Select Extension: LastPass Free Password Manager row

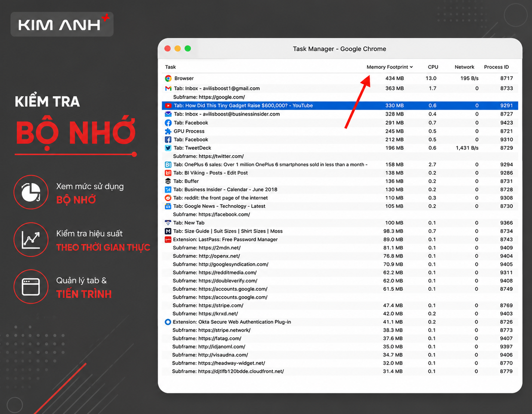[340, 240]
